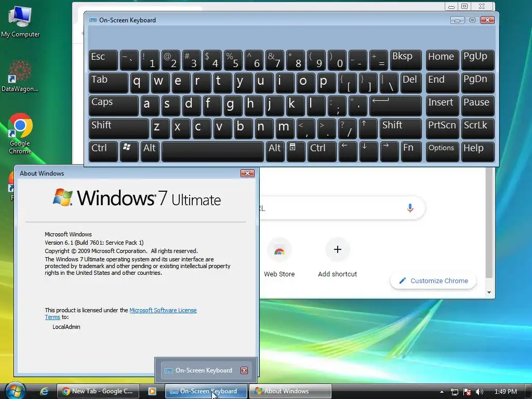
Task: Click the Windows logo key on keyboard
Action: click(x=129, y=151)
